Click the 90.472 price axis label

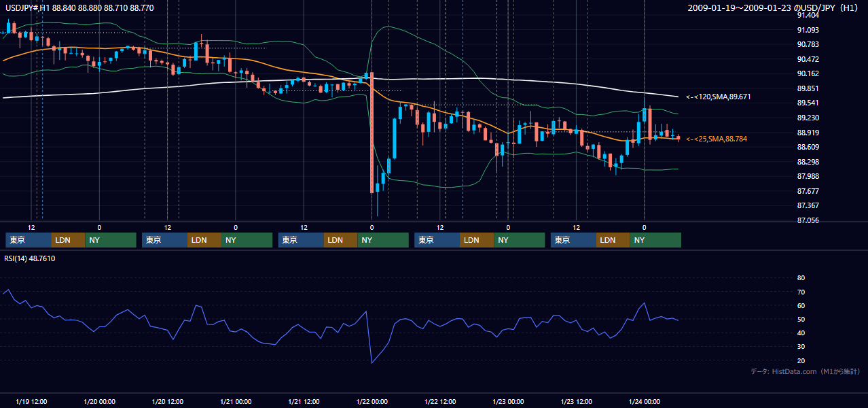point(808,59)
